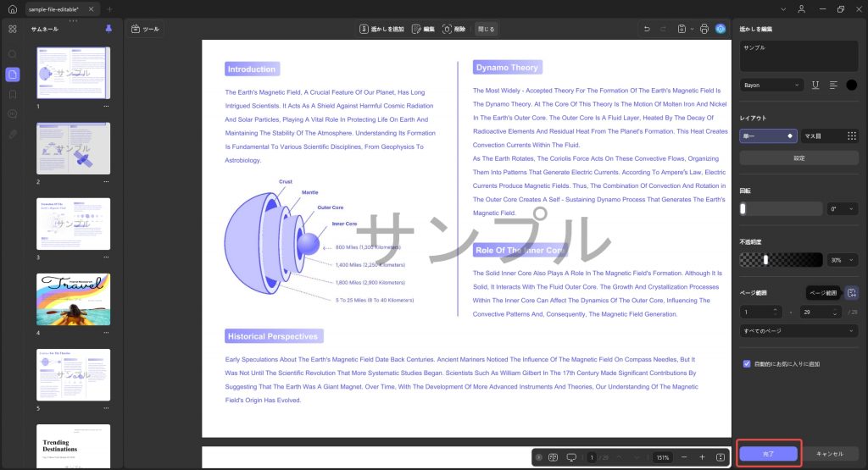
Task: Open more options for thumbnail 1
Action: [x=106, y=106]
